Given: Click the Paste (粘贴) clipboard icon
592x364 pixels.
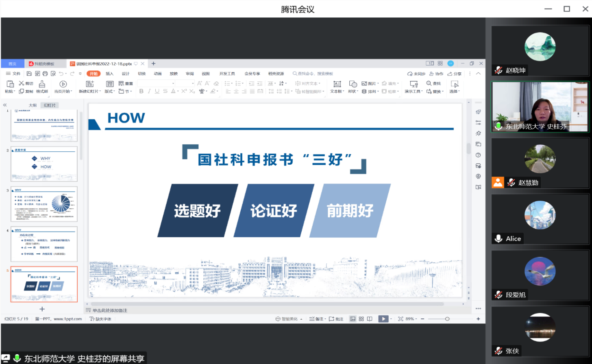Looking at the screenshot, I should (x=10, y=84).
